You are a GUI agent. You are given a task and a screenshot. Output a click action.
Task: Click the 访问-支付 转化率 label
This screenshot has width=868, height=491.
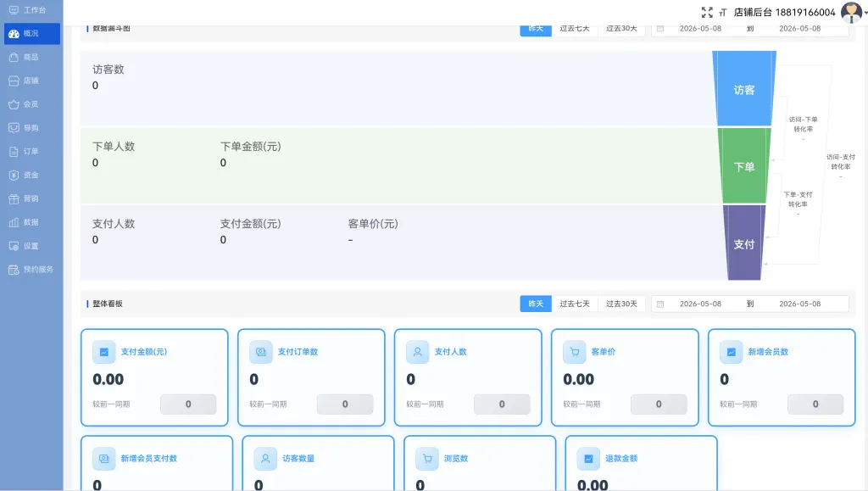coord(840,162)
